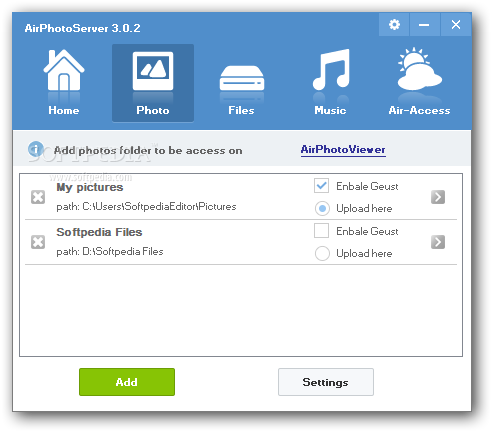Open the Settings button
The height and width of the screenshot is (432, 492).
pyautogui.click(x=326, y=382)
